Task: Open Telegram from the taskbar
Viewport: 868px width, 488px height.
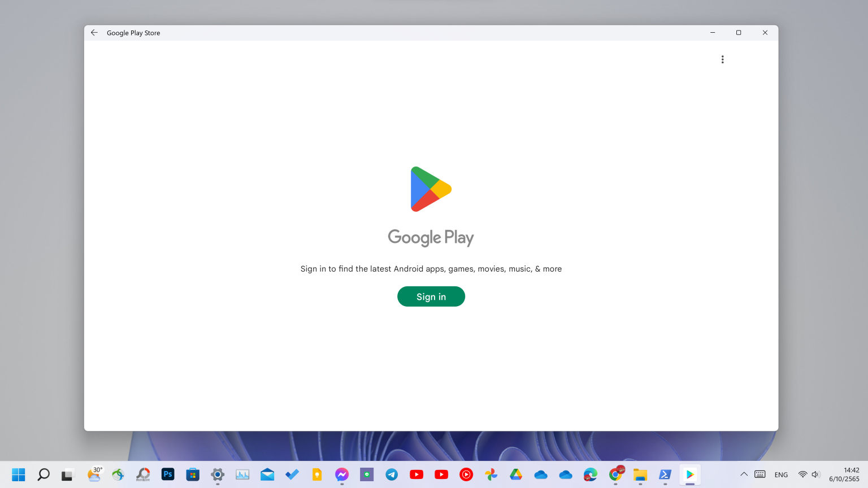Action: click(392, 474)
